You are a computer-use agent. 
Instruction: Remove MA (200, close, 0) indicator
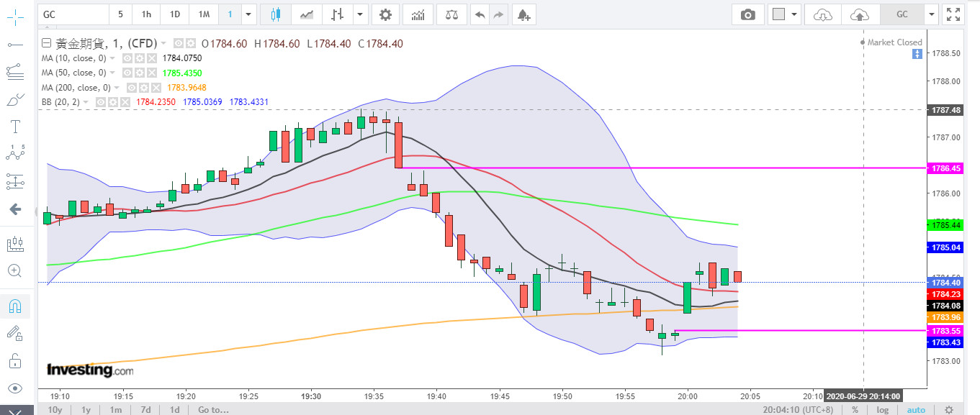[157, 88]
